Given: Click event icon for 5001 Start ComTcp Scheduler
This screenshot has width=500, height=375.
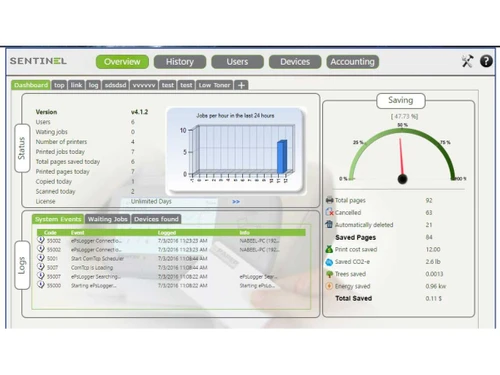Looking at the screenshot, I should pyautogui.click(x=41, y=258).
